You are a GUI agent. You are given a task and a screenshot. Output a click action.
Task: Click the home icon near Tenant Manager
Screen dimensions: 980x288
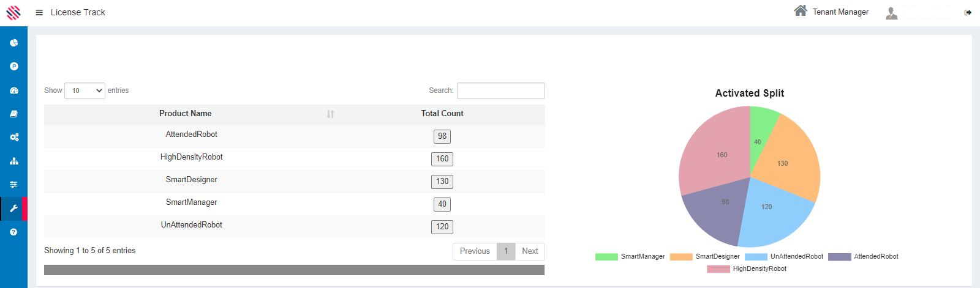(x=801, y=10)
